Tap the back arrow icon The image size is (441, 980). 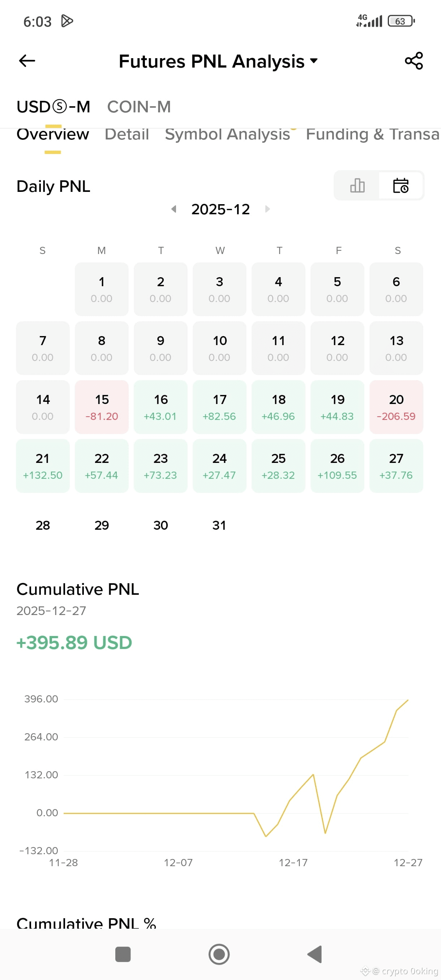27,60
